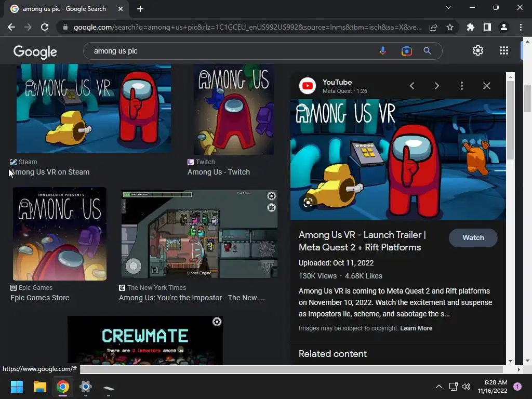Image resolution: width=532 pixels, height=399 pixels.
Task: Click the Related content heading
Action: click(332, 353)
